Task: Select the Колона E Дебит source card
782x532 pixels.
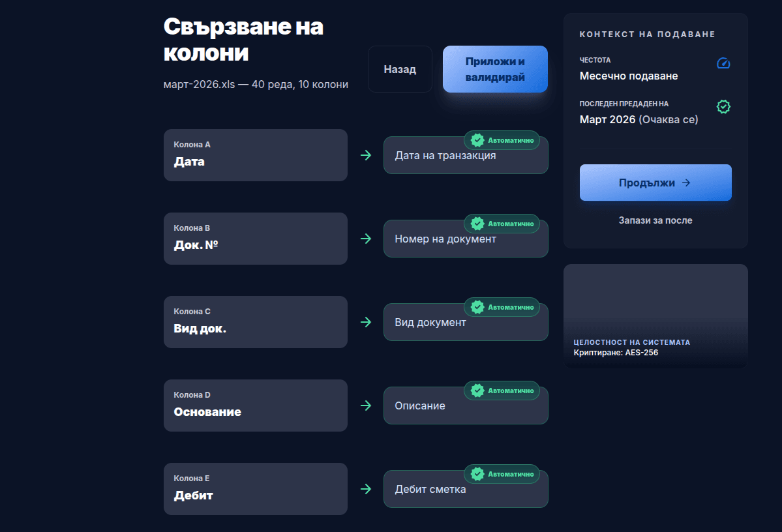Action: click(256, 489)
